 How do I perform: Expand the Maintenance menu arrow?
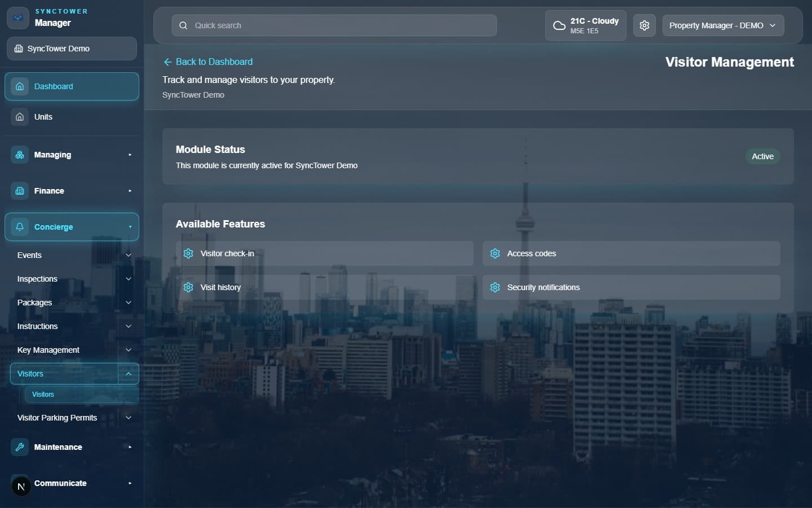pos(130,447)
